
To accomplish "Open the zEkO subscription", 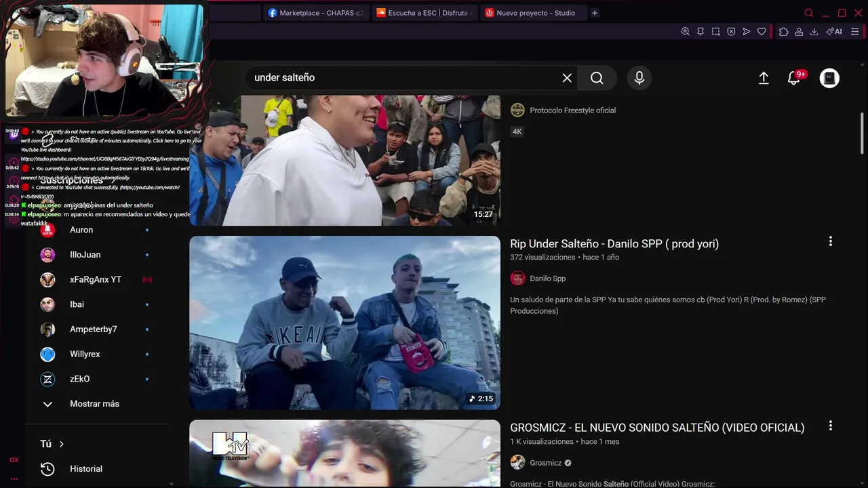I will pyautogui.click(x=98, y=379).
